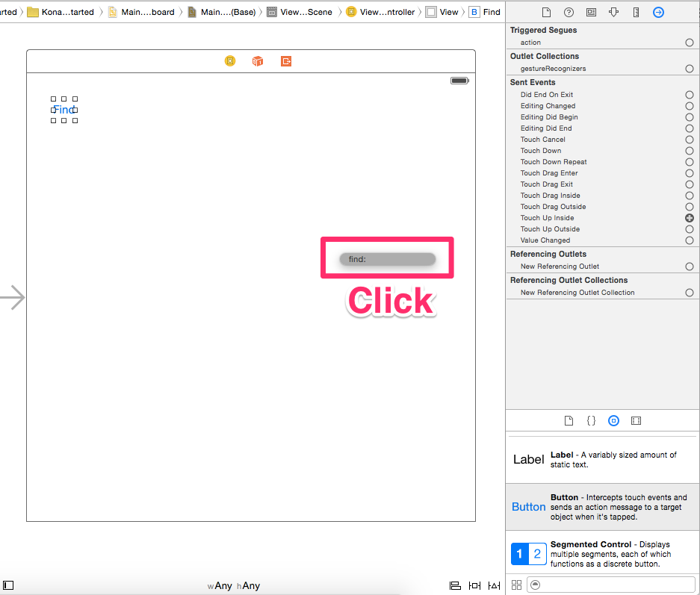Switch to the Identity inspector
This screenshot has height=595, width=700.
tap(591, 12)
